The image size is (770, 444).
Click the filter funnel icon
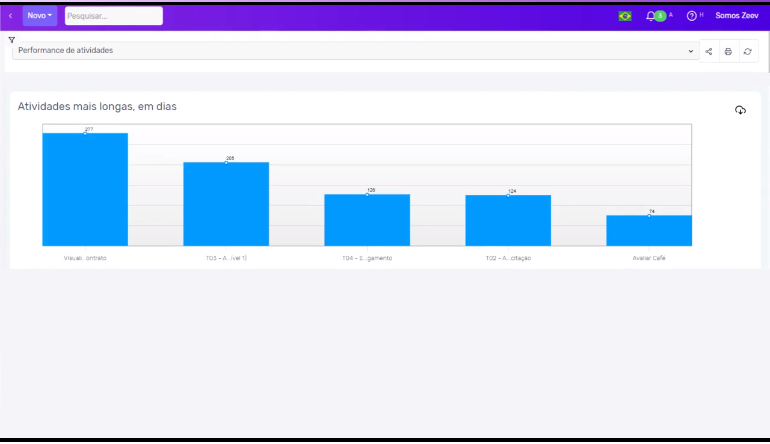click(12, 40)
